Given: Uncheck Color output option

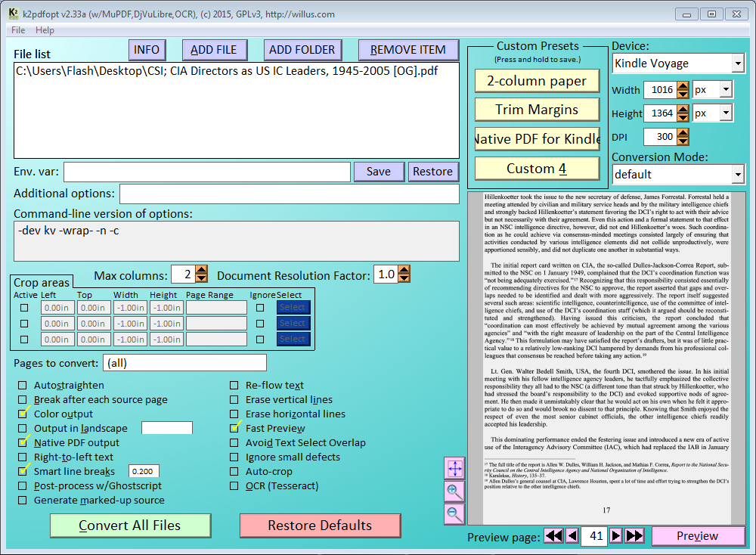Looking at the screenshot, I should pyautogui.click(x=22, y=414).
